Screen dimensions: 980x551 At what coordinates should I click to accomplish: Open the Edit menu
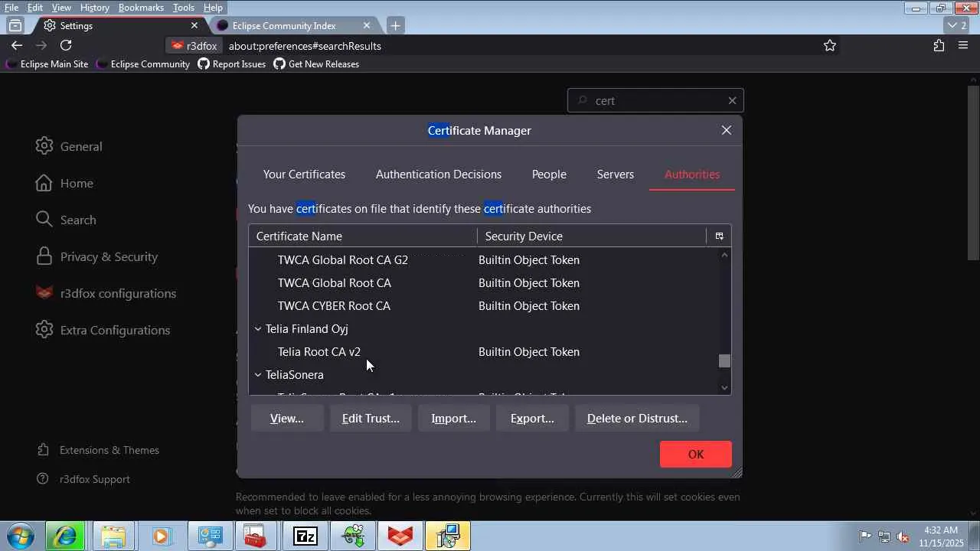[x=35, y=8]
